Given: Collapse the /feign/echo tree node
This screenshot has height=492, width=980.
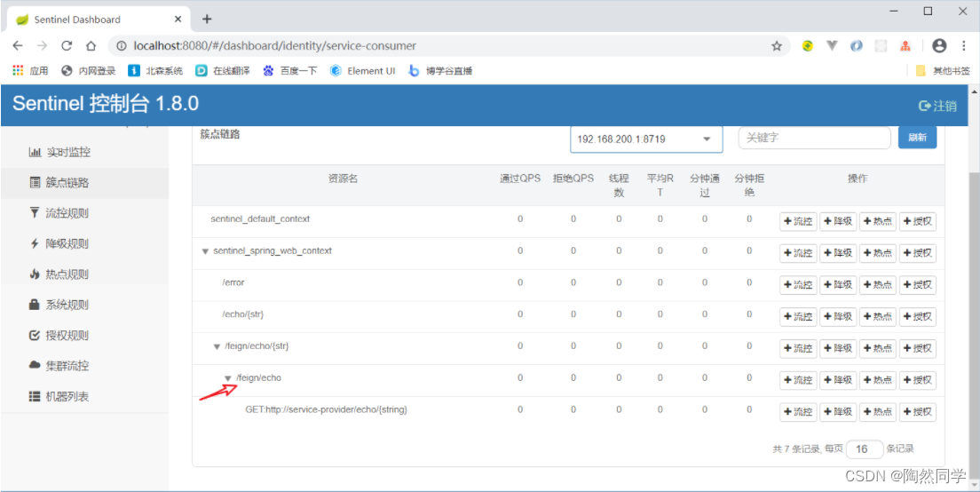Looking at the screenshot, I should [228, 378].
